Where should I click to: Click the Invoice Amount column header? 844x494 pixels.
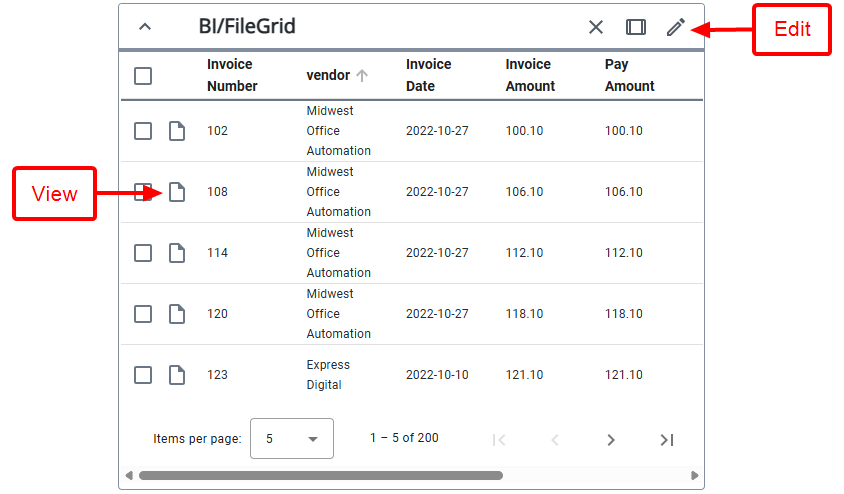(x=530, y=75)
